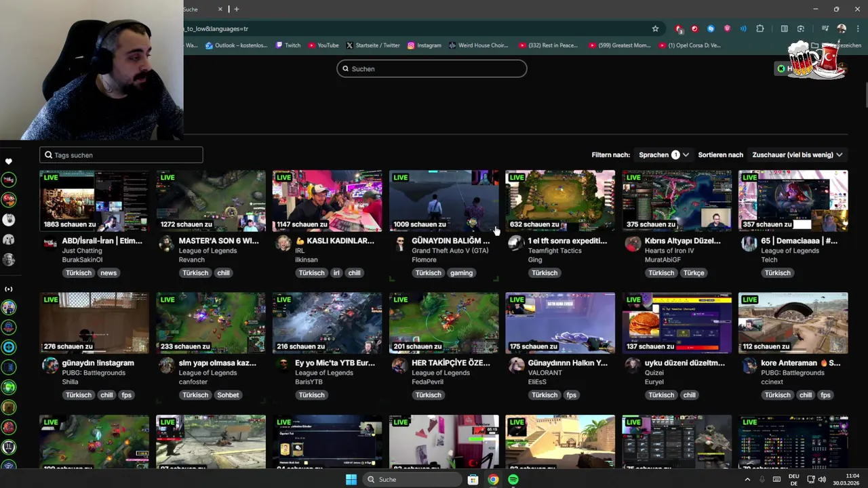This screenshot has width=868, height=488.
Task: Open MuratAbiGF's avatar beside Kıbrıs Altyapı
Action: pos(633,243)
